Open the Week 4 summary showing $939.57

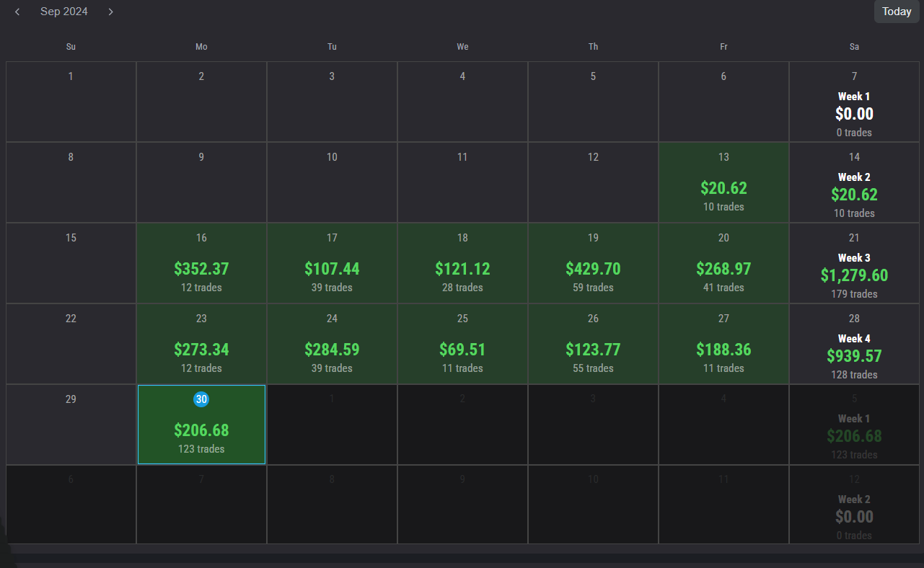pyautogui.click(x=854, y=343)
